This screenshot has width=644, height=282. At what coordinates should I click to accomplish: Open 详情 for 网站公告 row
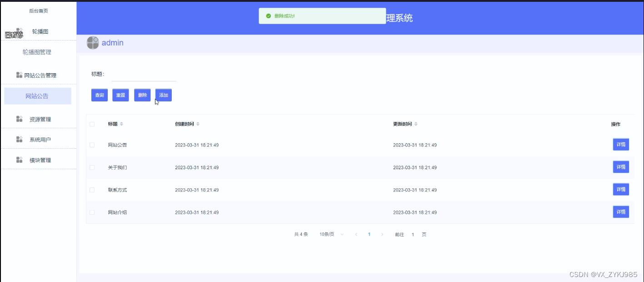click(621, 145)
